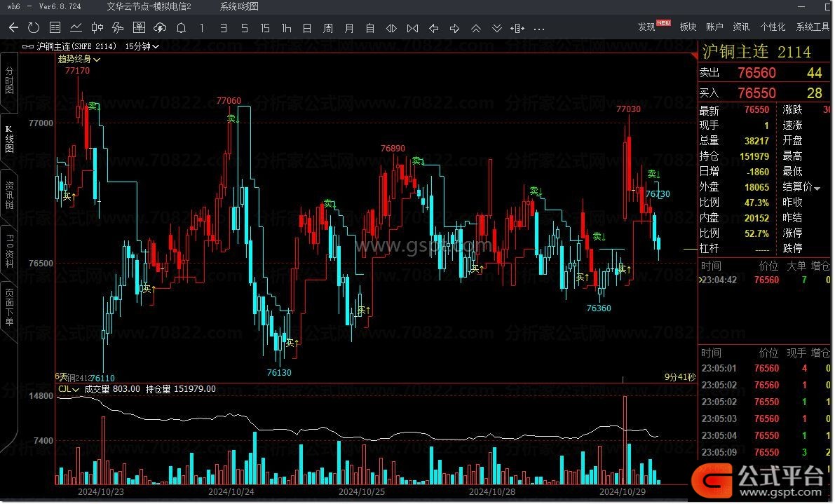The width and height of the screenshot is (835, 504).
Task: Open custom 自 period setting
Action: click(x=370, y=28)
